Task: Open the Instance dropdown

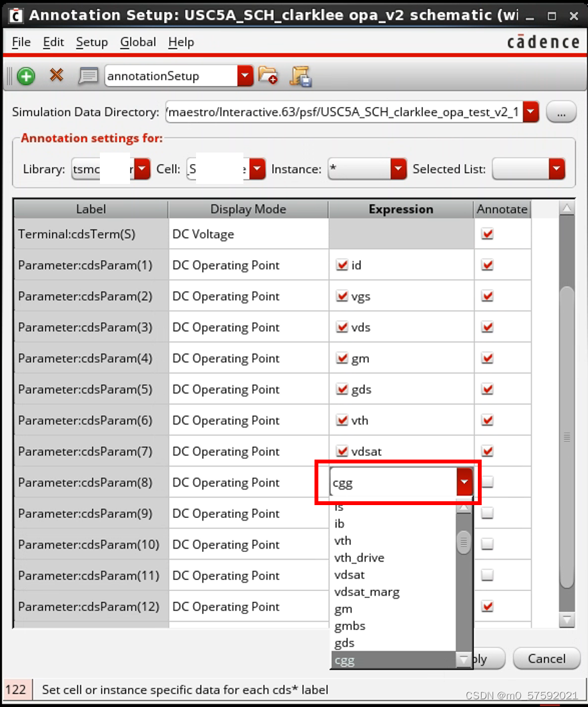Action: point(398,169)
